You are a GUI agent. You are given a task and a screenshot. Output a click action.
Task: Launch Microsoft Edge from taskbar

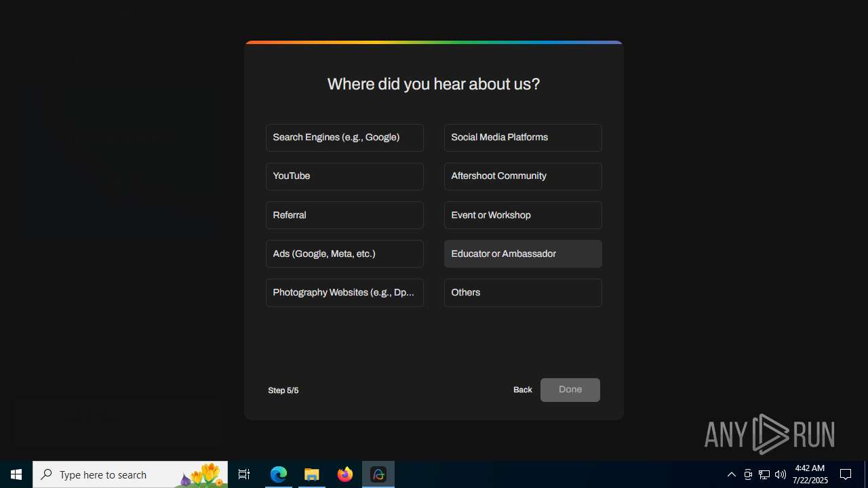279,474
